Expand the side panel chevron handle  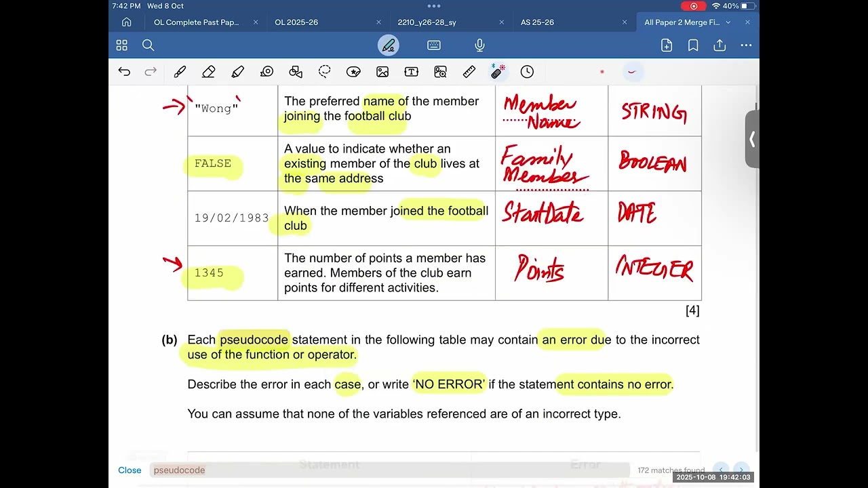[x=752, y=140]
